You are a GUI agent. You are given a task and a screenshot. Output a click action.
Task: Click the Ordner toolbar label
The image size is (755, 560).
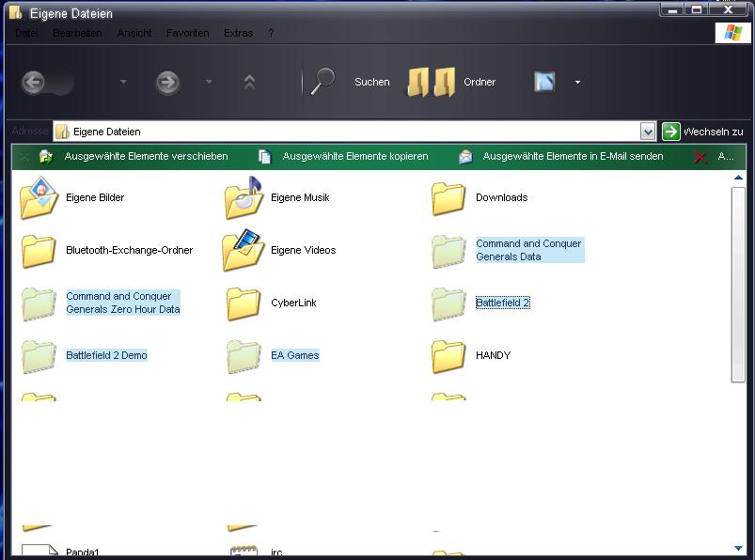480,83
